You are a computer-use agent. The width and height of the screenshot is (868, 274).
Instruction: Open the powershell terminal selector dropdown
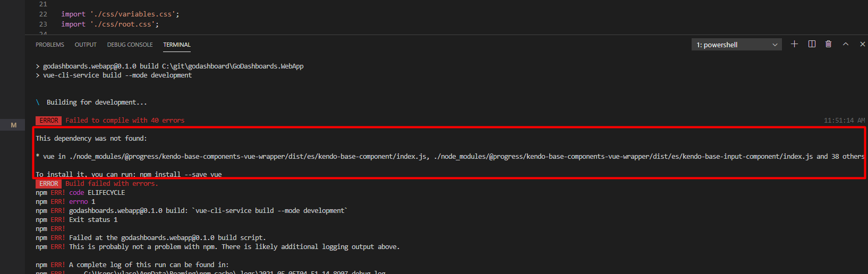click(x=737, y=45)
